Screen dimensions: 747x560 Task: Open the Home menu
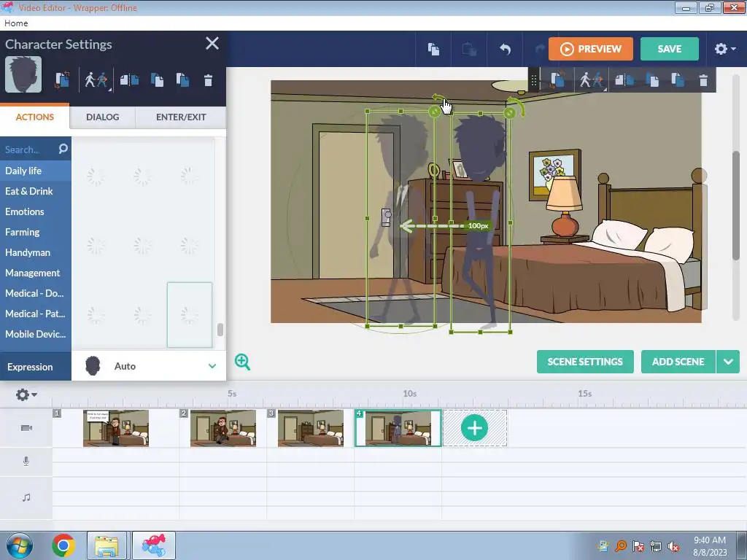coord(16,23)
